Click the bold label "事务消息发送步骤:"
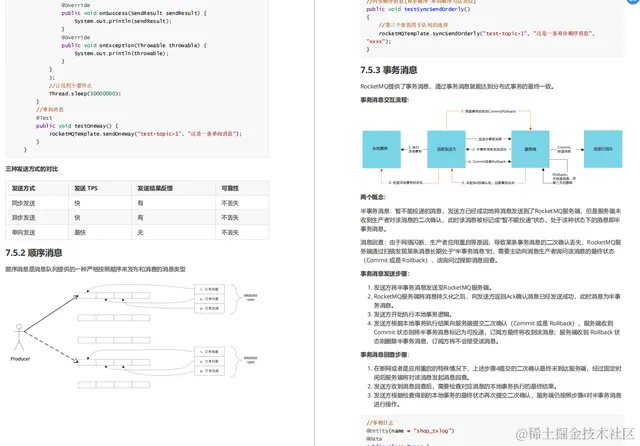This screenshot has height=446, width=640. coord(384,273)
